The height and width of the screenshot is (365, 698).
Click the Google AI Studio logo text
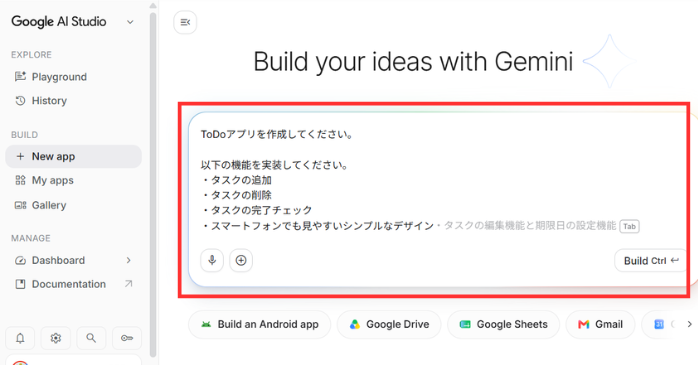coord(59,21)
